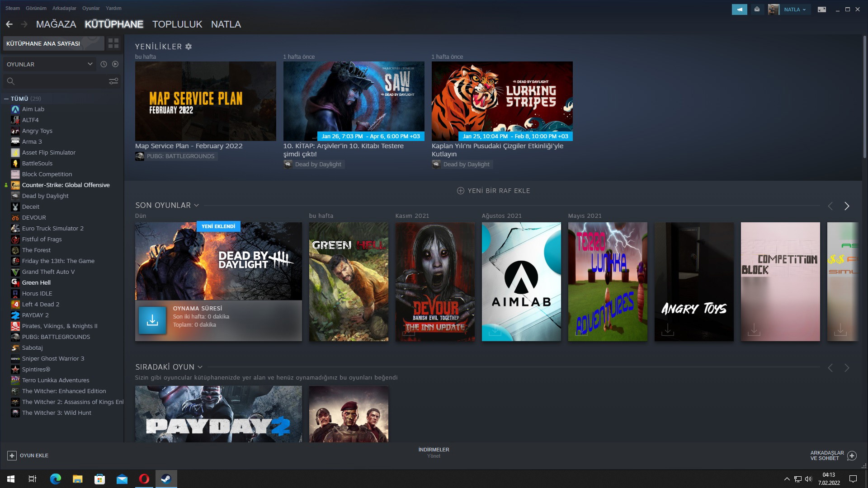Open File Explorer from taskbar
Screen dimensions: 868x488
click(78, 479)
